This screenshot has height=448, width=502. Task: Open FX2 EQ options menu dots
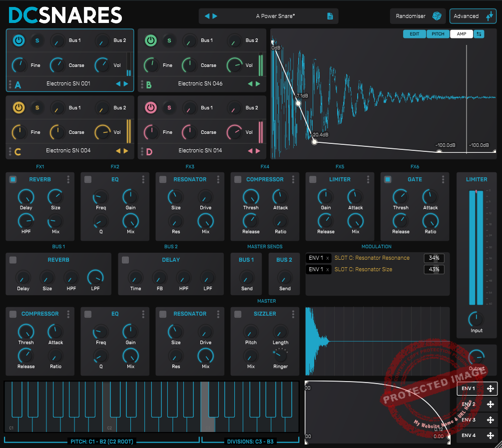click(x=143, y=179)
